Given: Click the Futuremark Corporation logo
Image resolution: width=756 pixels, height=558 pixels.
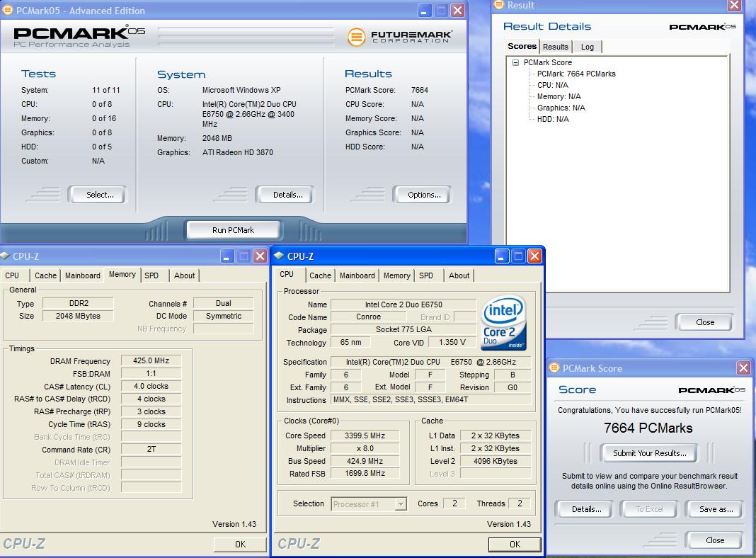Looking at the screenshot, I should 399,37.
